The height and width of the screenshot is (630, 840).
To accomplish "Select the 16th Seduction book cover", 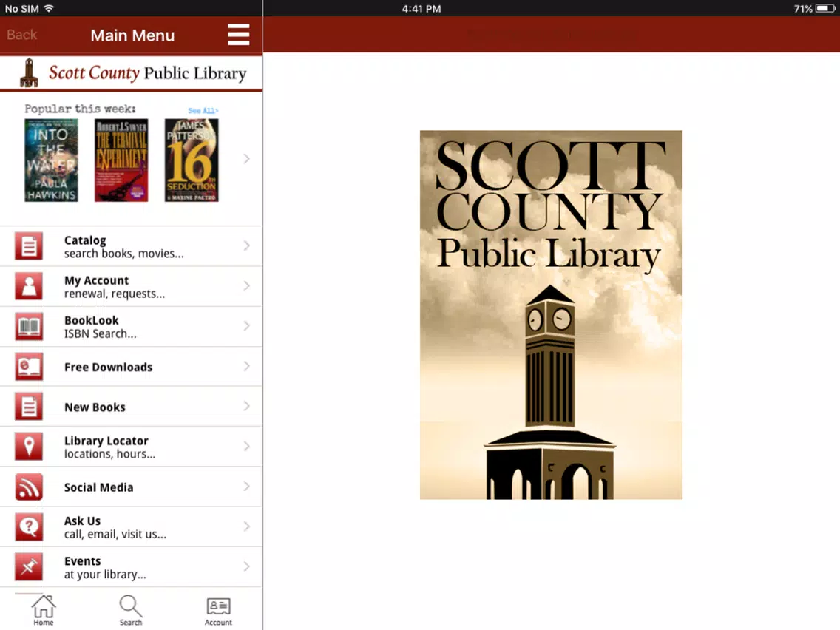I will click(x=192, y=160).
